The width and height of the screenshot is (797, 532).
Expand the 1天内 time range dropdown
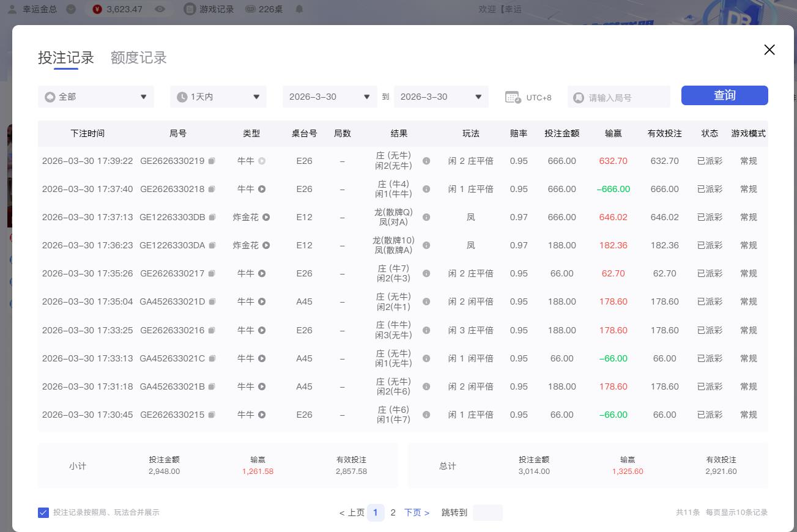click(218, 97)
